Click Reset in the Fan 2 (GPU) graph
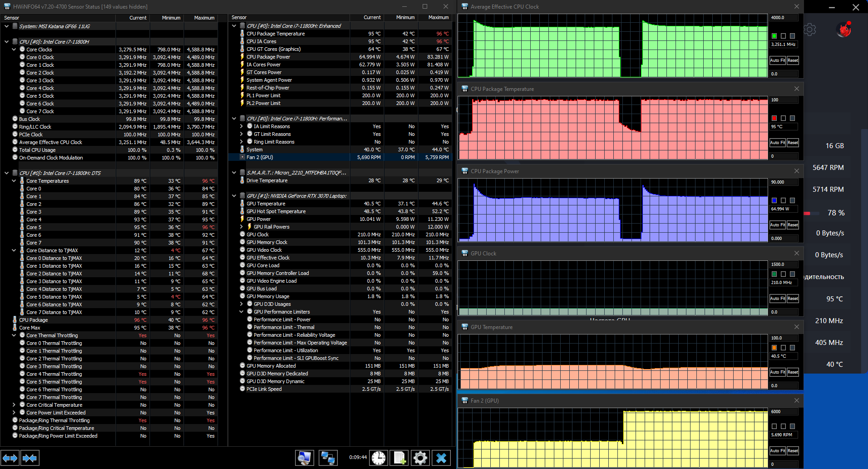This screenshot has height=469, width=868. pyautogui.click(x=793, y=451)
